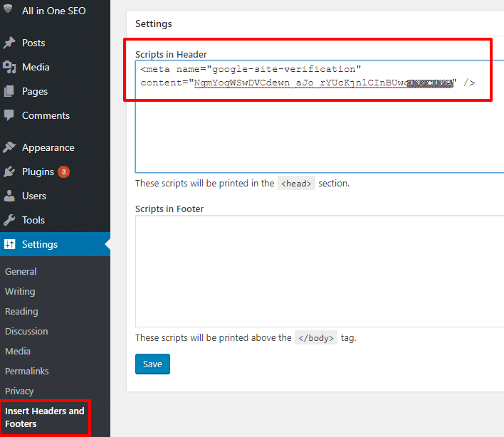Open the Comments menu
504x437 pixels.
click(55, 115)
